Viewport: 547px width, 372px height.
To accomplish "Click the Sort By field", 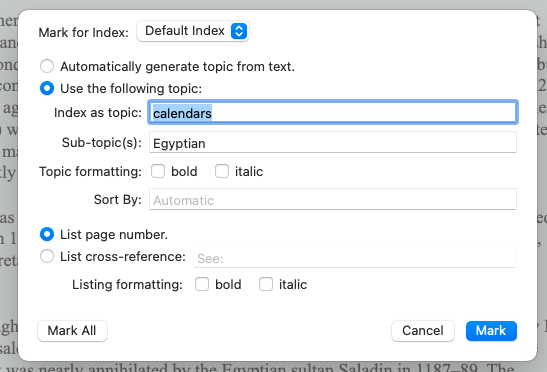I will (x=333, y=199).
